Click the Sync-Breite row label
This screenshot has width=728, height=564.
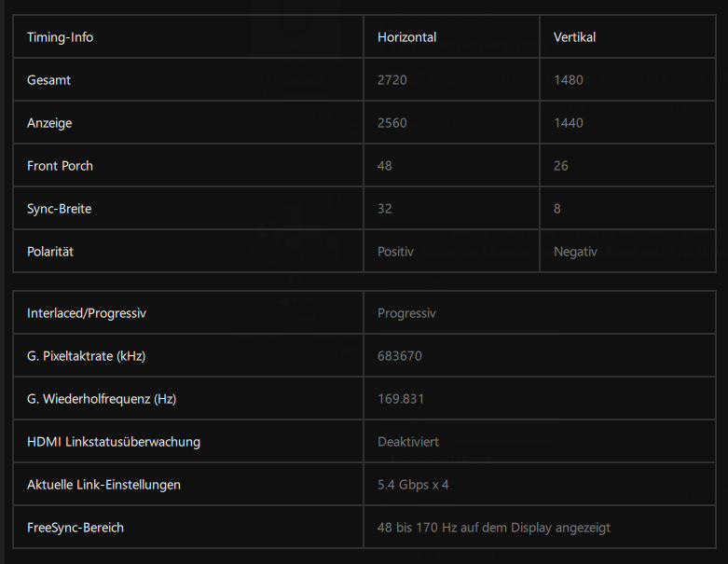59,209
